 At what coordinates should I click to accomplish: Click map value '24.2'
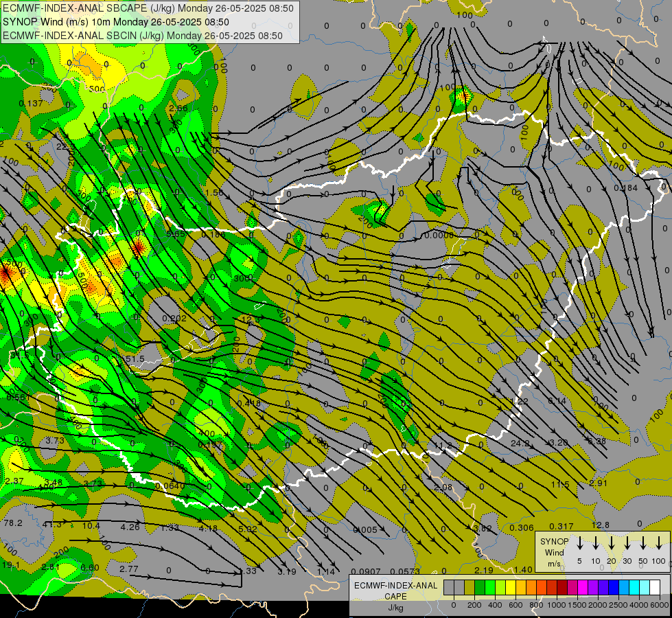(520, 443)
